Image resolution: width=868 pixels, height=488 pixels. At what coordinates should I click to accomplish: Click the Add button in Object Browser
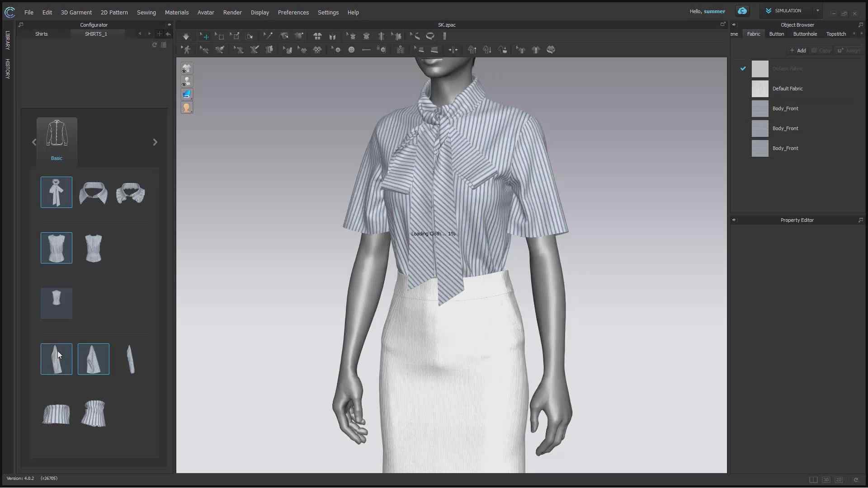tap(798, 50)
